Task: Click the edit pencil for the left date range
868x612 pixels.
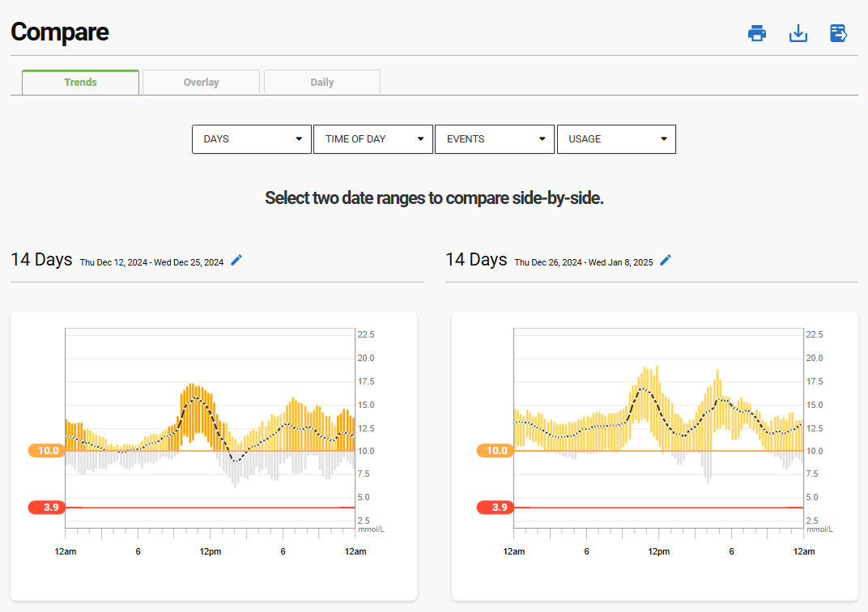Action: pos(236,260)
